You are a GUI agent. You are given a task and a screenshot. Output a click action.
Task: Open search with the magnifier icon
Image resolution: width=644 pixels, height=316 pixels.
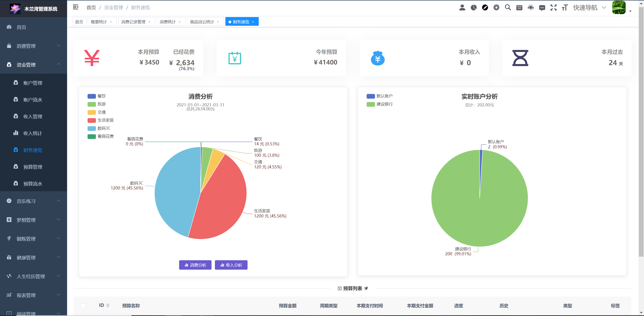[508, 8]
